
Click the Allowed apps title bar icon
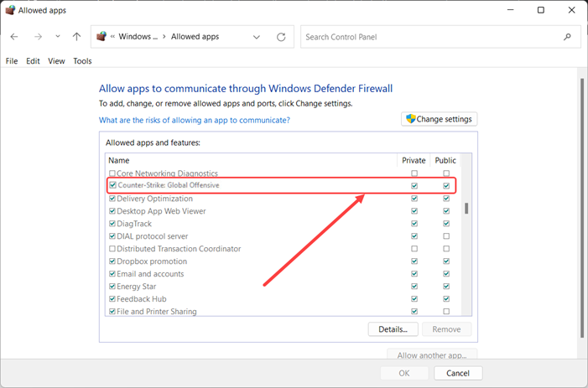(9, 10)
